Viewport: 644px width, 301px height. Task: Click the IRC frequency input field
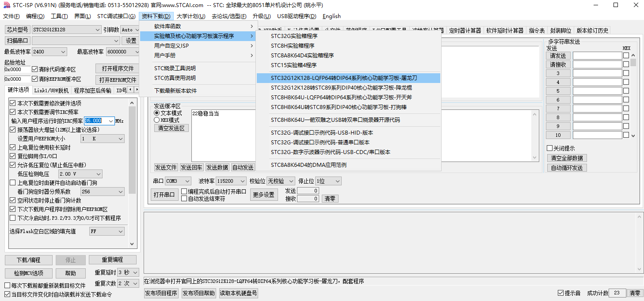click(99, 121)
